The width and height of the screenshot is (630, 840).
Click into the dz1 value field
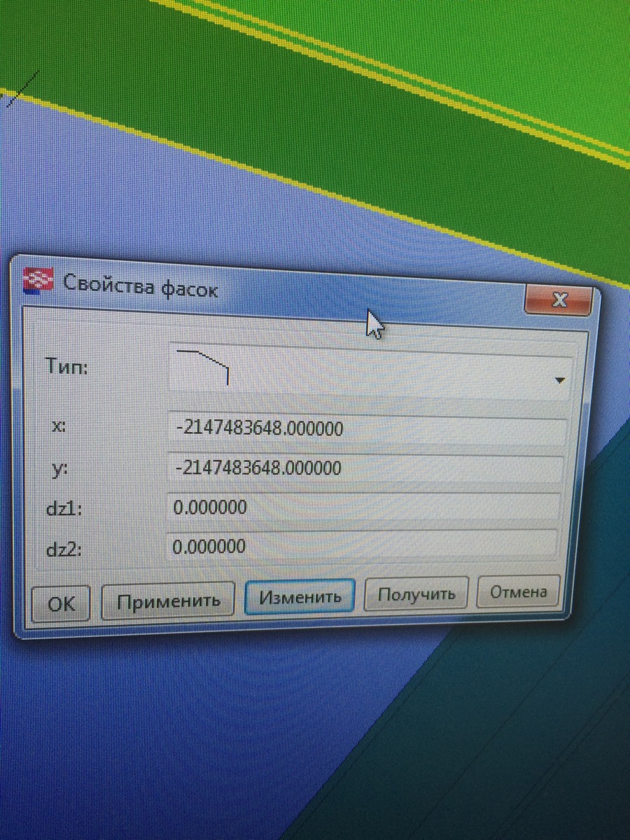pos(362,507)
